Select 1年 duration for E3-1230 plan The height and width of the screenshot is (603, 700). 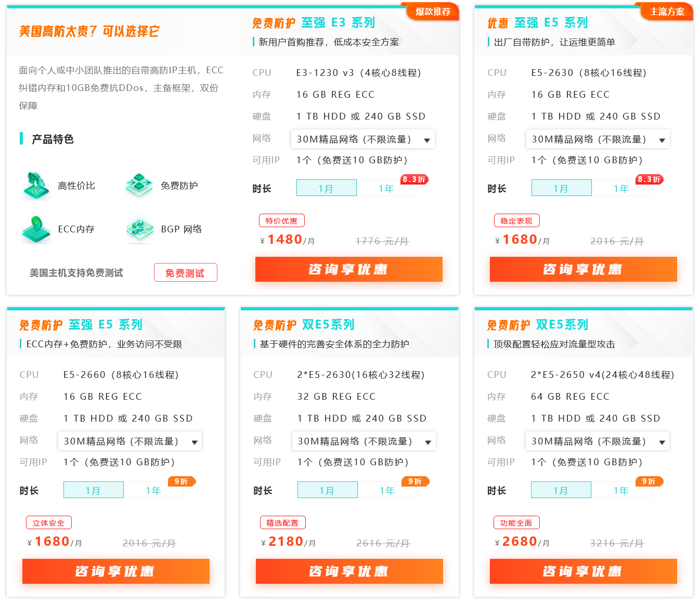tap(386, 188)
